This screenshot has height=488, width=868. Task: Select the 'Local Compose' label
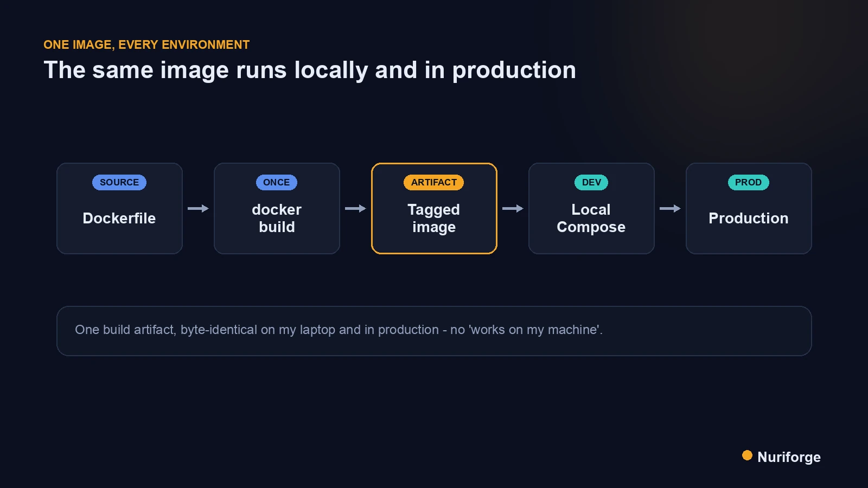point(591,218)
